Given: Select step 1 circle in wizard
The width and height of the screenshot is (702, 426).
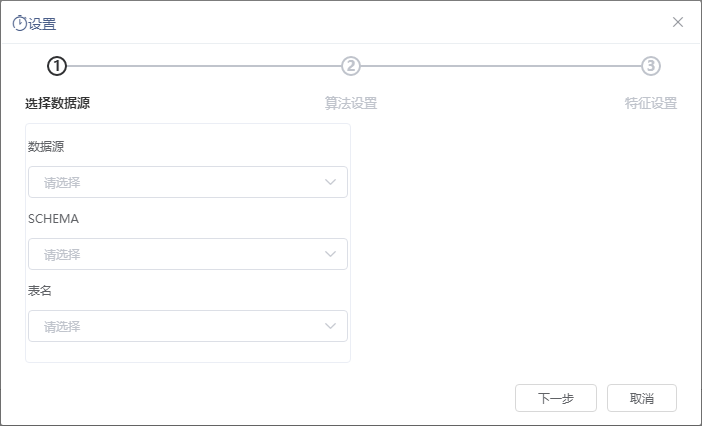Looking at the screenshot, I should [57, 66].
